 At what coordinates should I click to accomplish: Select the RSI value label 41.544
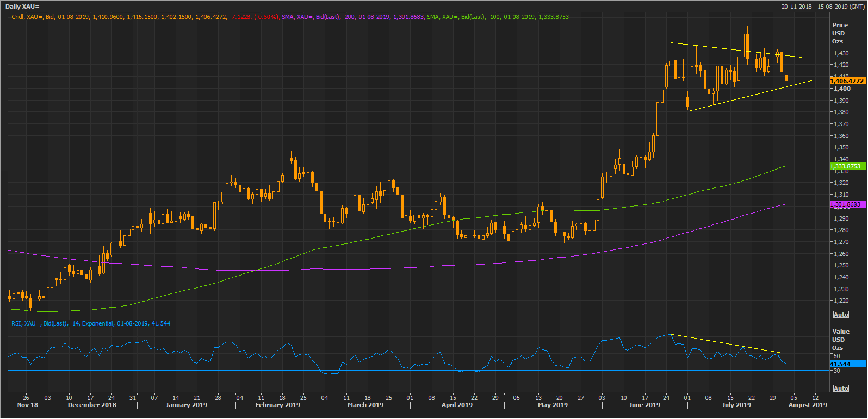click(x=847, y=364)
